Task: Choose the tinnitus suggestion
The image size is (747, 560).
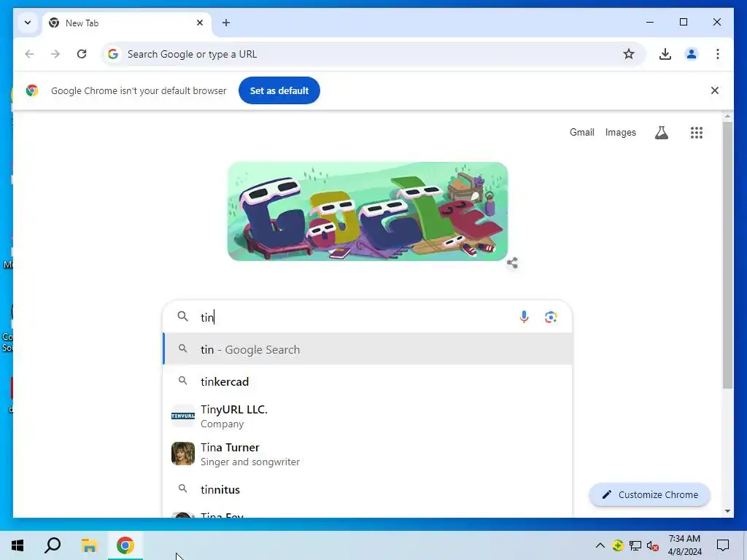Action: click(x=368, y=489)
